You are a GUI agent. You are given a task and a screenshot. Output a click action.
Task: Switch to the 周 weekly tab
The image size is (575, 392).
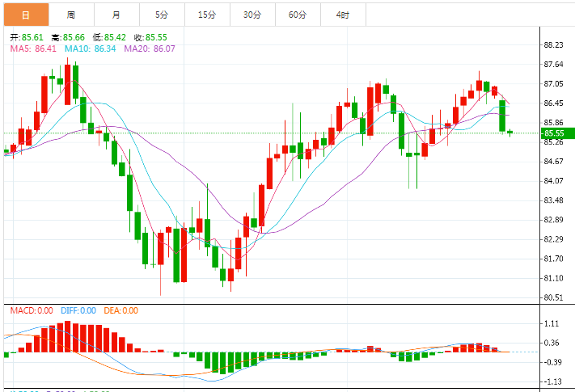pyautogui.click(x=71, y=15)
